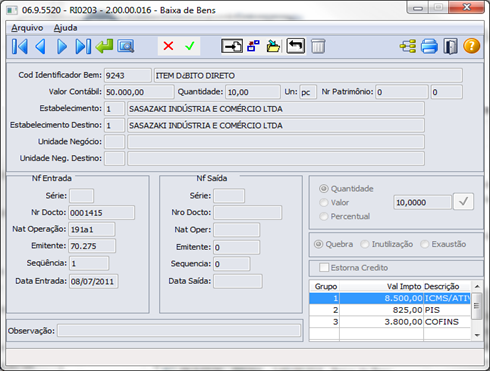The width and height of the screenshot is (490, 371).
Task: Click the Nf Entrada Série field
Action: pos(81,196)
